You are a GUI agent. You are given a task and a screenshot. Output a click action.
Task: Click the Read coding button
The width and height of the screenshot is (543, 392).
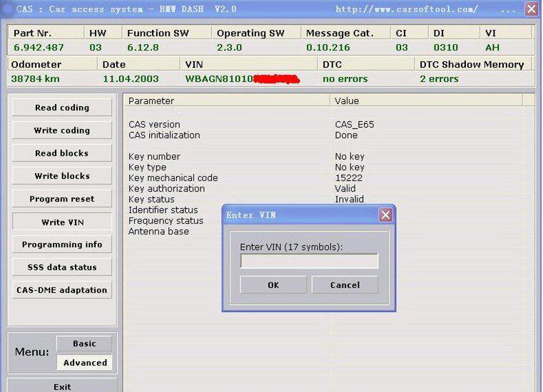pyautogui.click(x=62, y=108)
